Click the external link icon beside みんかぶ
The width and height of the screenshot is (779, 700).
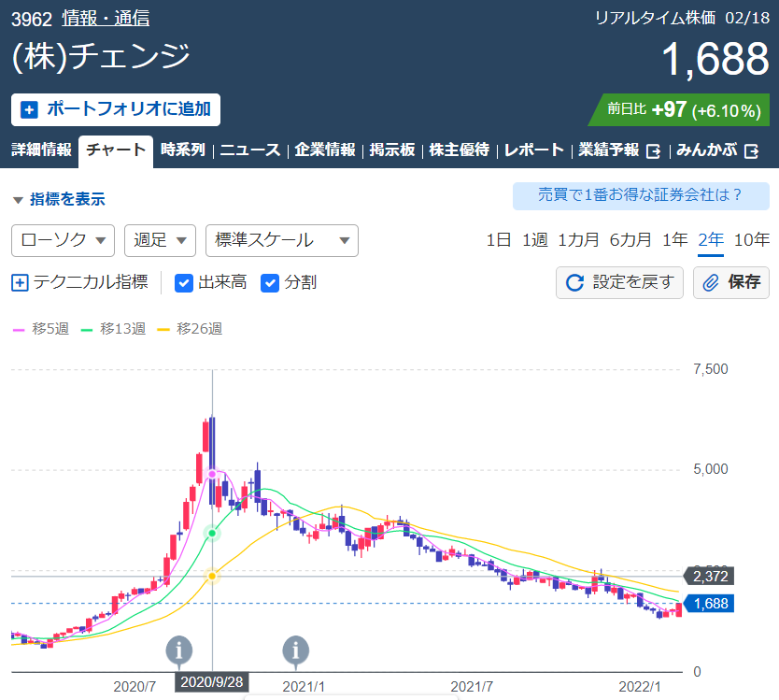click(752, 150)
